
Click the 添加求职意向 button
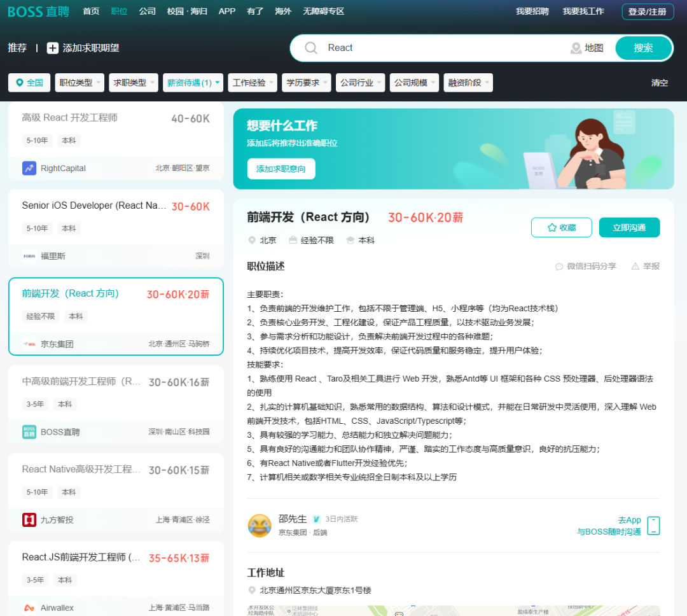(x=281, y=169)
